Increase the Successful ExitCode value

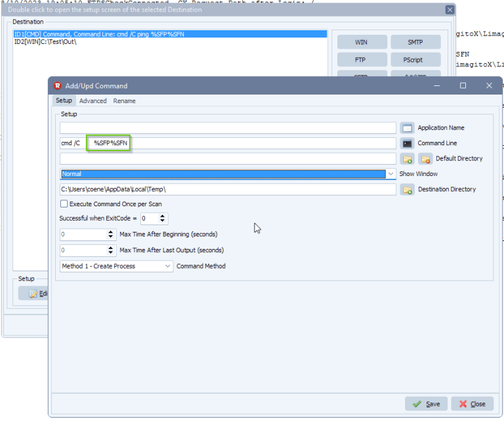[x=163, y=216]
